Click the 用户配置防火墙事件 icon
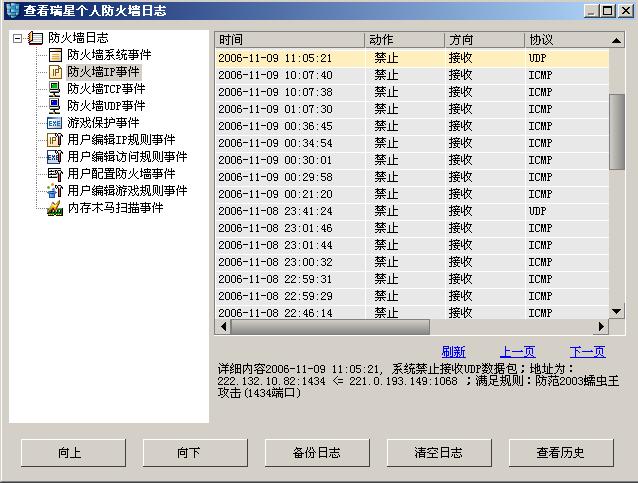 [x=55, y=174]
